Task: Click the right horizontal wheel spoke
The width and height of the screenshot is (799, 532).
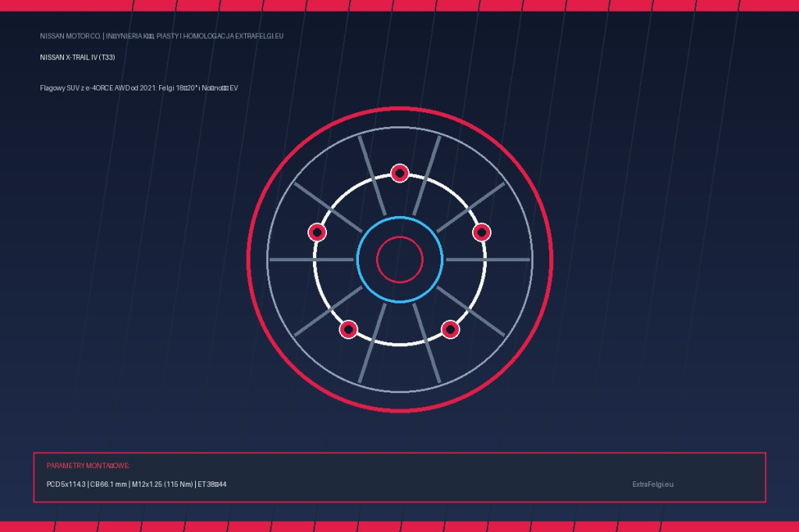Action: tap(488, 260)
